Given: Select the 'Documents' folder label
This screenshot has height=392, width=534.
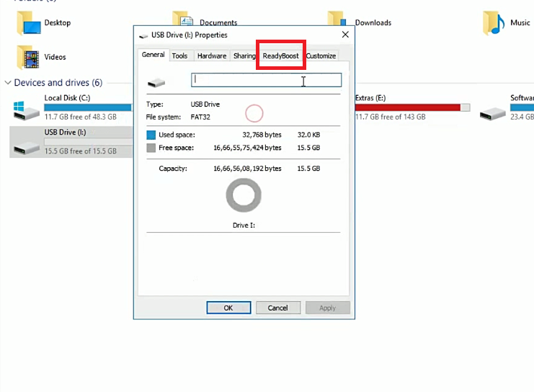Looking at the screenshot, I should [218, 22].
